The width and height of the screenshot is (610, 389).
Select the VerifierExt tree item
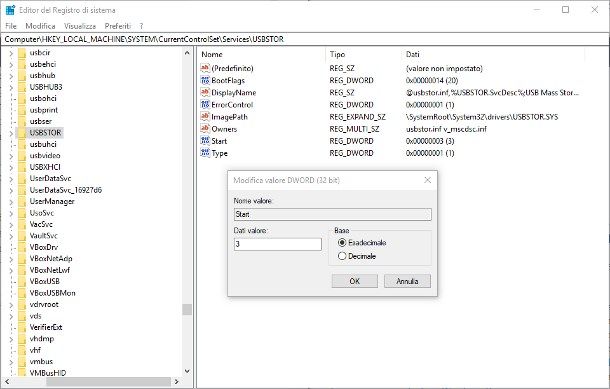[x=46, y=327]
